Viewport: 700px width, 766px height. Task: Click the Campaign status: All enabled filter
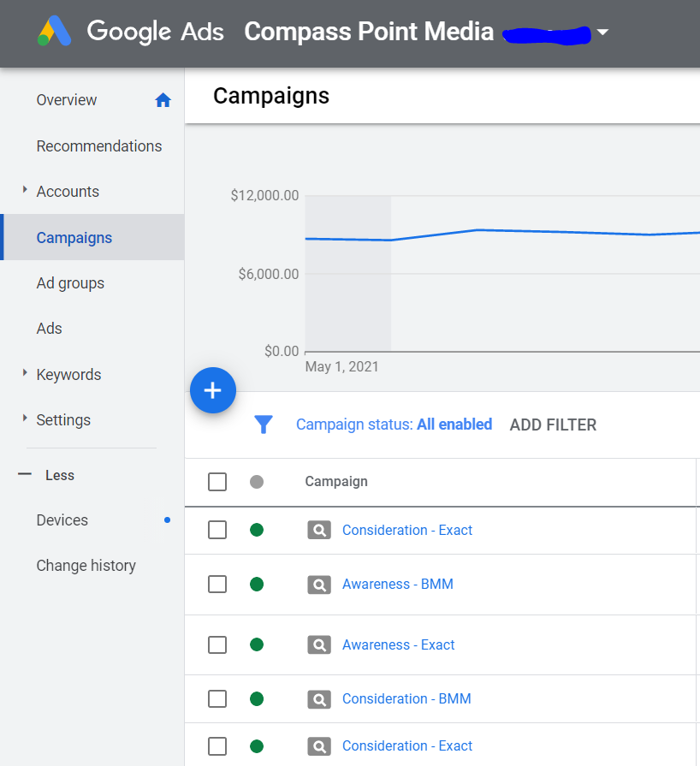coord(394,425)
